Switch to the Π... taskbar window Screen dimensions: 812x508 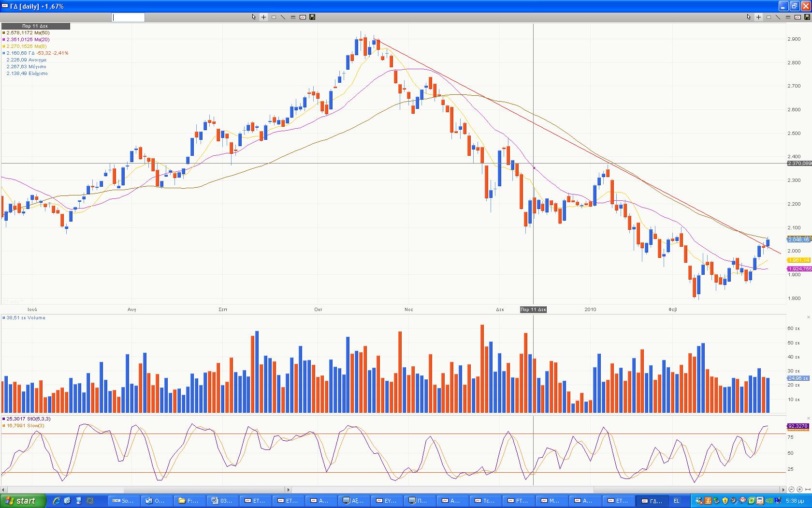coord(420,501)
